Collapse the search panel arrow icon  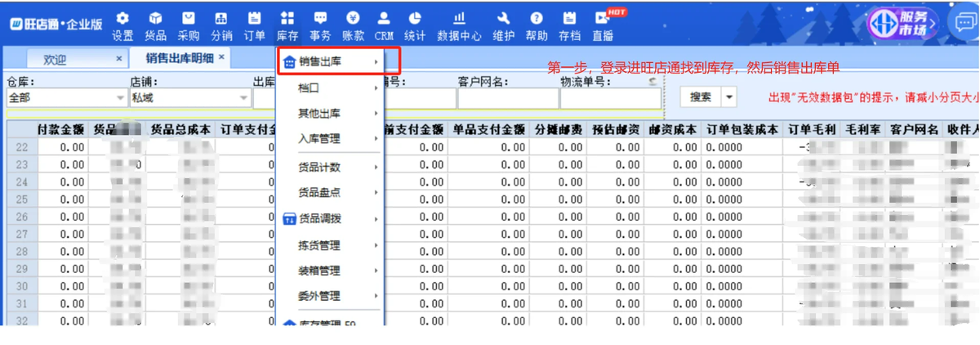tap(653, 82)
